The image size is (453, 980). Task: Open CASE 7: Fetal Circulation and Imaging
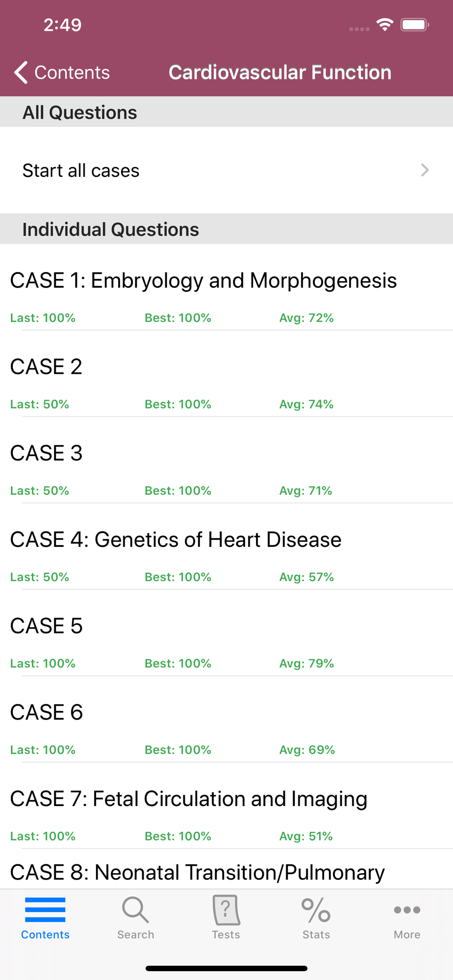189,799
